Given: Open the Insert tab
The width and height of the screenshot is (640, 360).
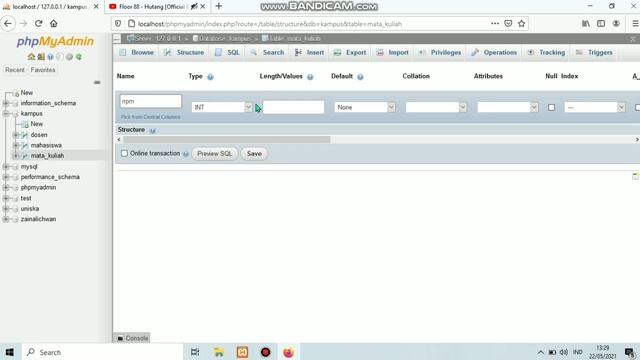Looking at the screenshot, I should [x=309, y=53].
